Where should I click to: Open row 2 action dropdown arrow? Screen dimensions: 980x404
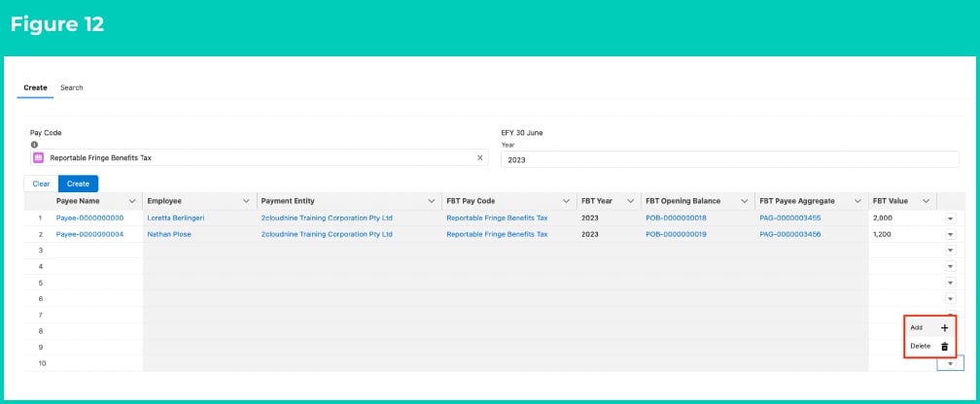pyautogui.click(x=951, y=234)
